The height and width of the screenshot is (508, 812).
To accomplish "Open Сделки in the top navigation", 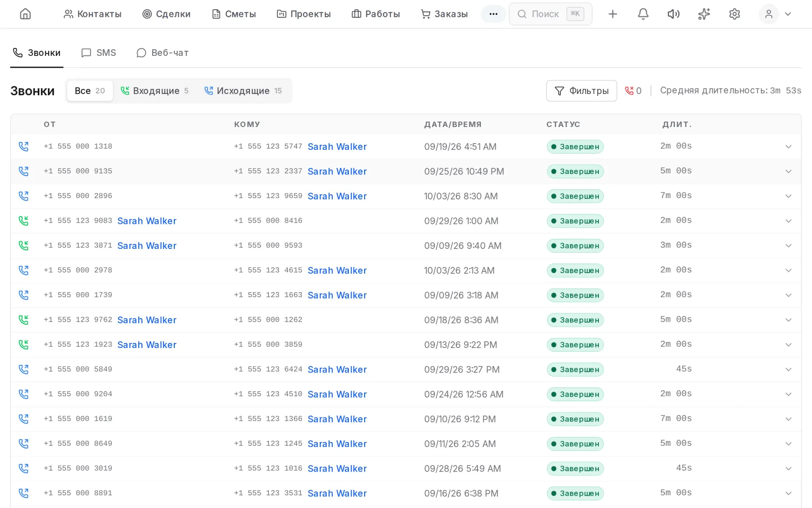I will pos(166,14).
